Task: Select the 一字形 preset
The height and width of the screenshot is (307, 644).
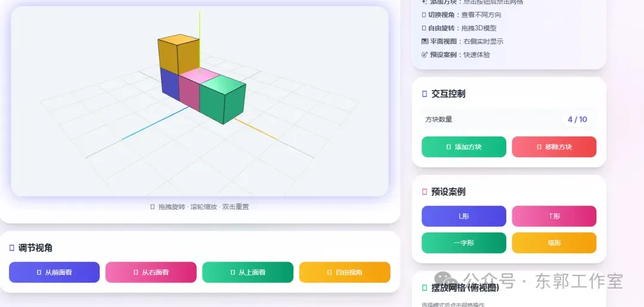Action: pos(464,243)
